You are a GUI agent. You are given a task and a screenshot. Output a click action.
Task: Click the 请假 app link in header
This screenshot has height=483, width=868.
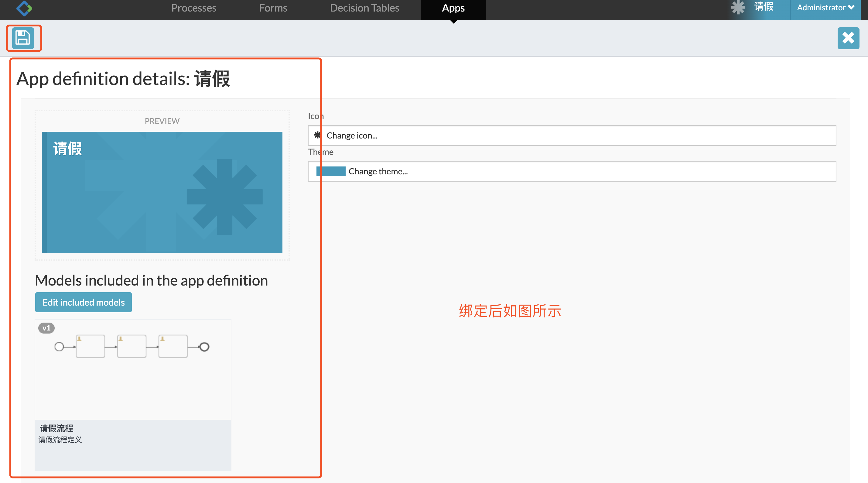[764, 7]
